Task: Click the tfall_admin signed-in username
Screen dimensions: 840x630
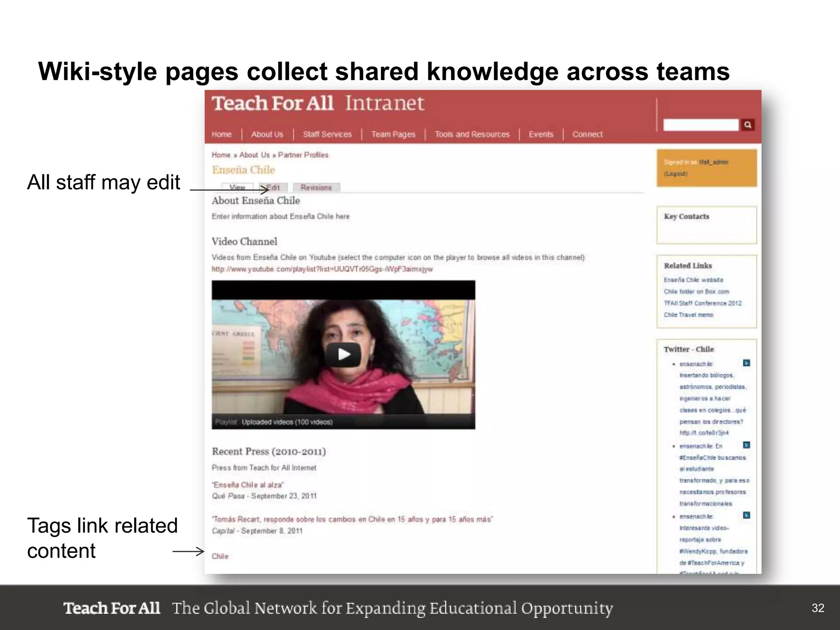Action: click(x=714, y=162)
